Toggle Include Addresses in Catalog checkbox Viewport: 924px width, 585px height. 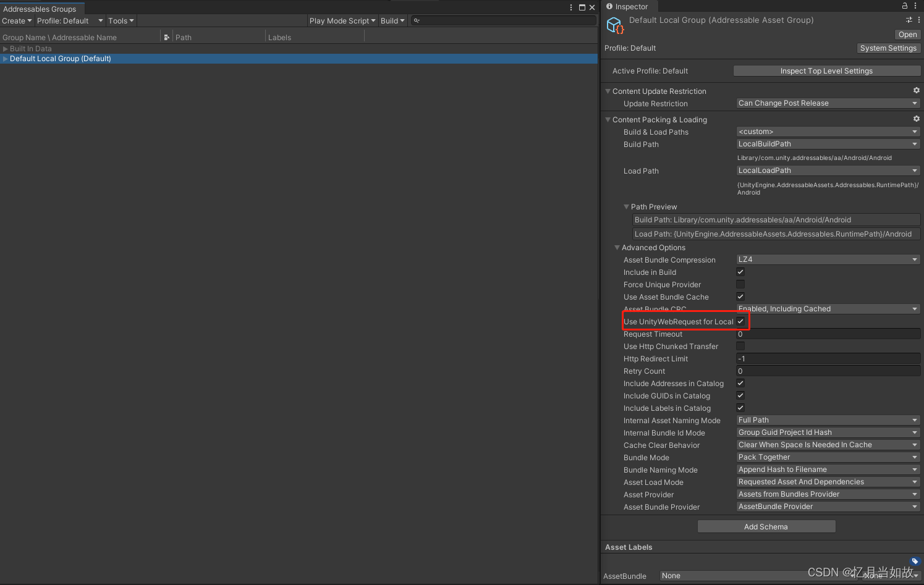tap(740, 383)
